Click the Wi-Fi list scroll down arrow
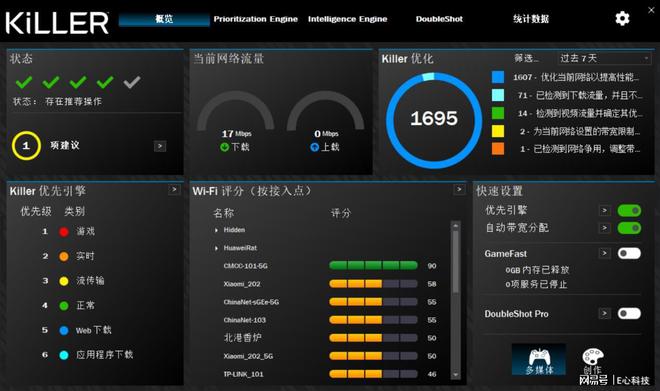 point(455,374)
